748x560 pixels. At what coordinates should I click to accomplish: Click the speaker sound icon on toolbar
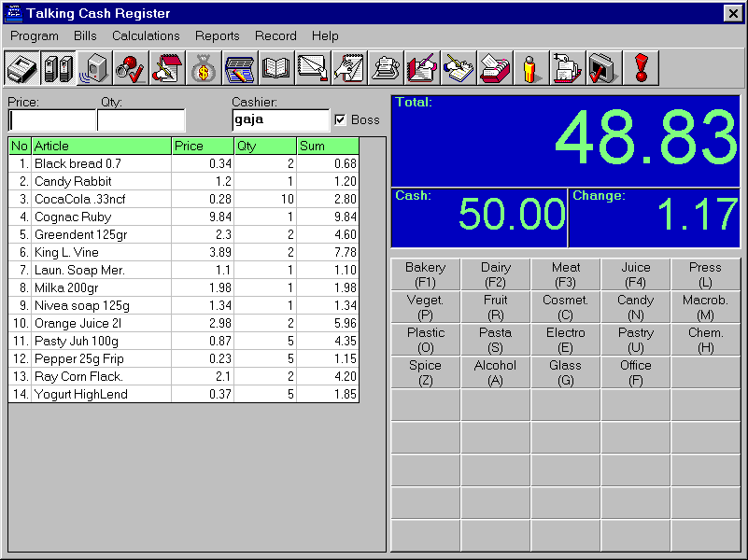click(94, 67)
